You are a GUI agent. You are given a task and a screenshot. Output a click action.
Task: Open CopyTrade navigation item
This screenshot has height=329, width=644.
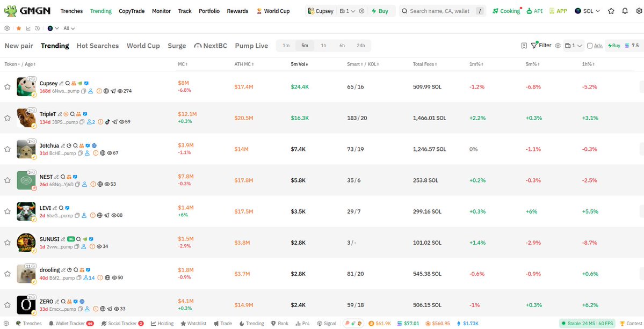(132, 11)
